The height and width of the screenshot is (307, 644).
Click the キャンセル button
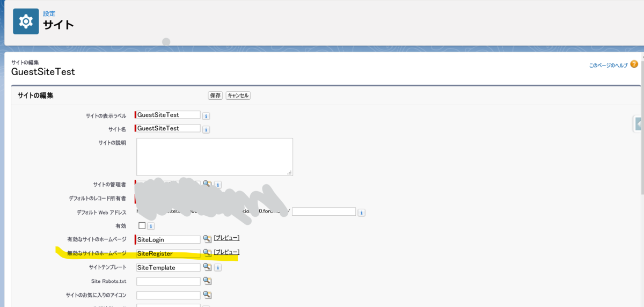(x=238, y=96)
